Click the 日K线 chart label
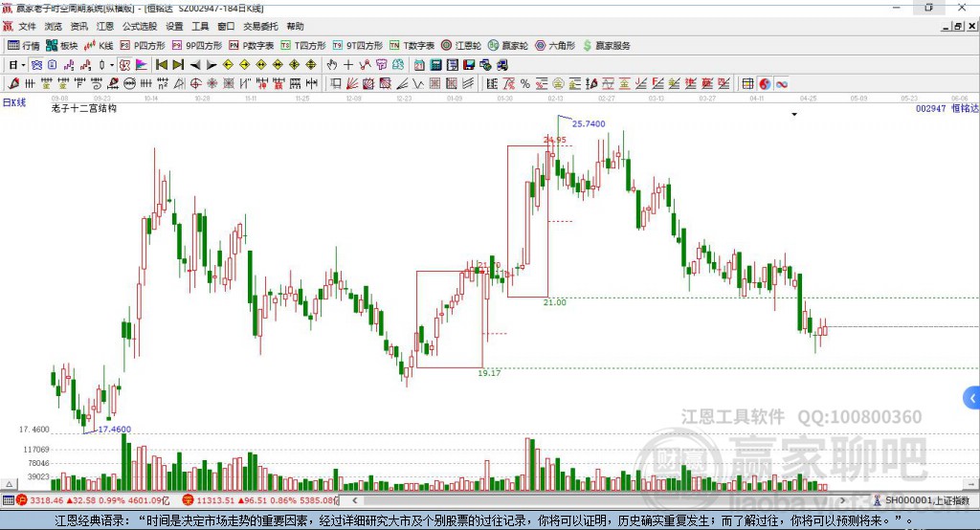Screen dimensions: 980x530 click(x=14, y=102)
